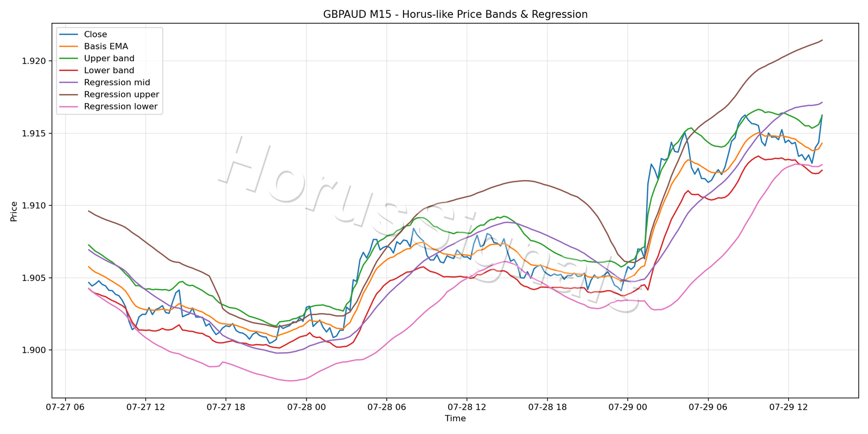Click the 07-29 00 x-axis tick label
The width and height of the screenshot is (868, 434).
tap(627, 407)
